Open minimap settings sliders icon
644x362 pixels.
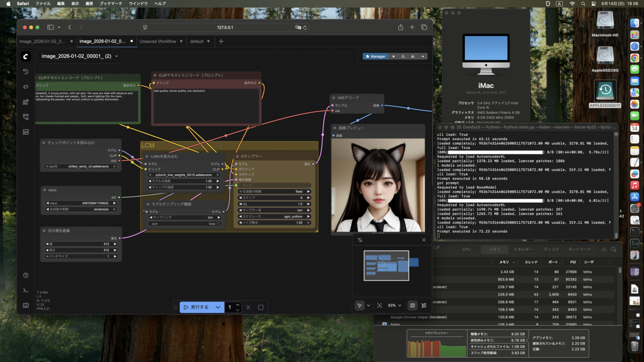pos(360,240)
